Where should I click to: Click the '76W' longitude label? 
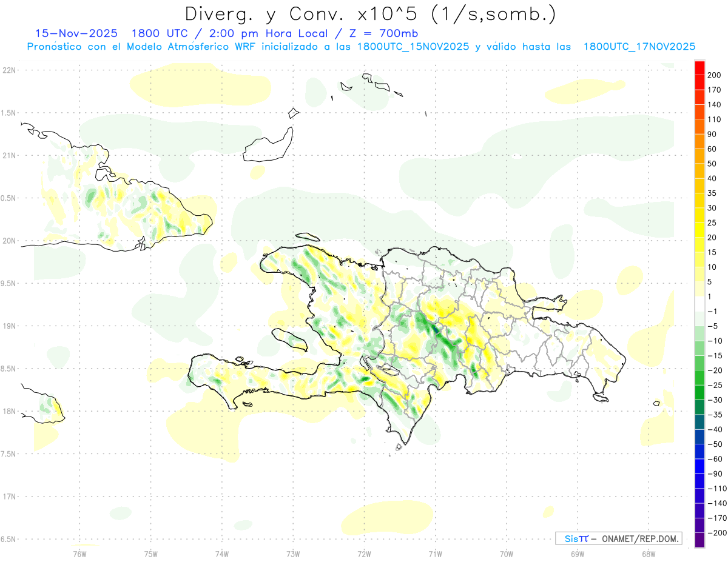tap(80, 554)
